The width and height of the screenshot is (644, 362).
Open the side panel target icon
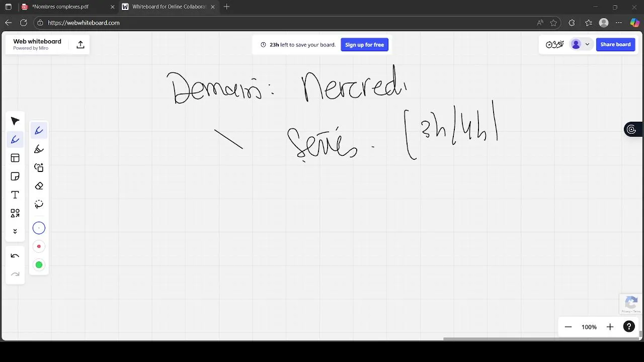pos(632,130)
